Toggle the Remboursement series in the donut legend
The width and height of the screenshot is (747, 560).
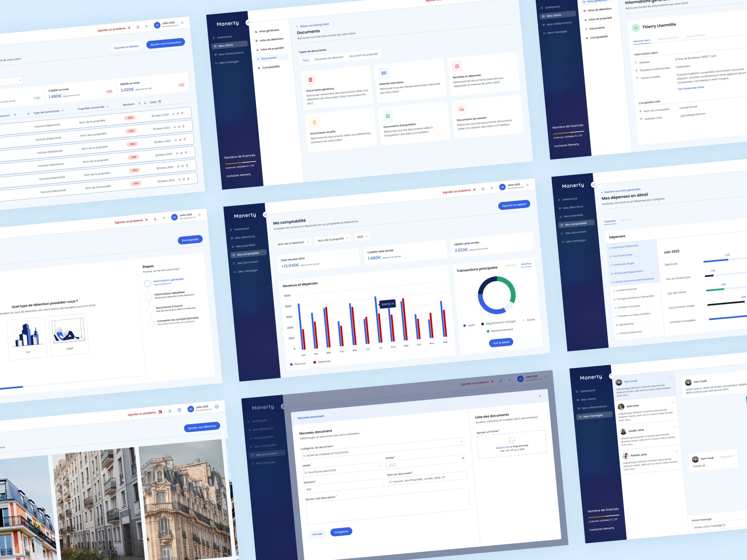point(500,331)
